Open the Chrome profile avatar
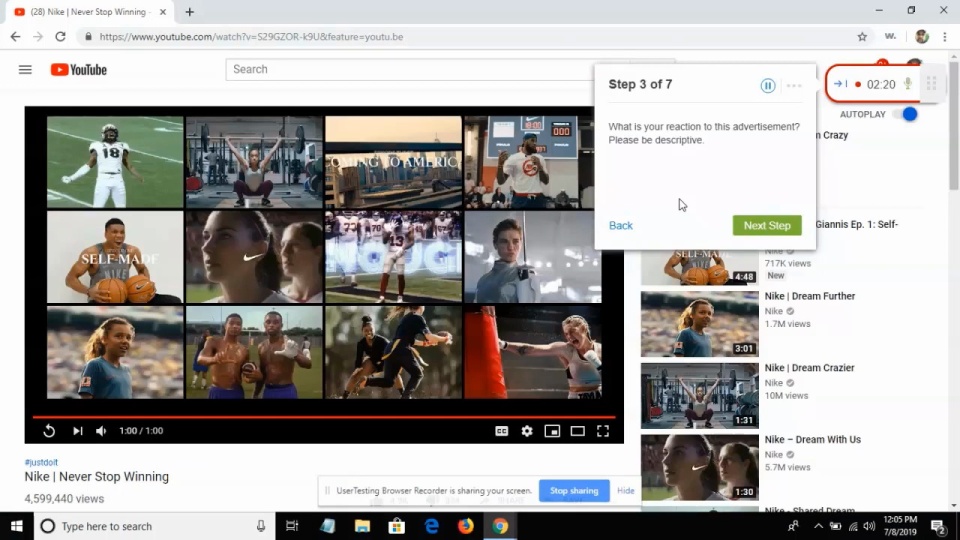Viewport: 960px width, 540px height. point(921,37)
